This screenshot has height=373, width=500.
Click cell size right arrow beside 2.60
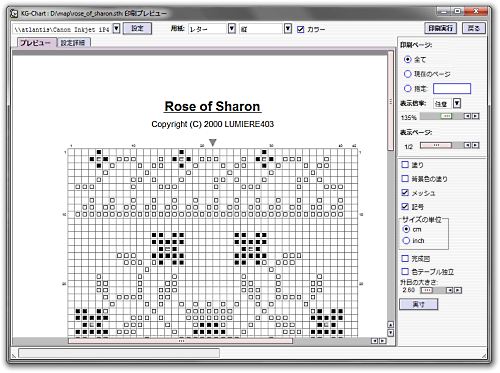458,290
